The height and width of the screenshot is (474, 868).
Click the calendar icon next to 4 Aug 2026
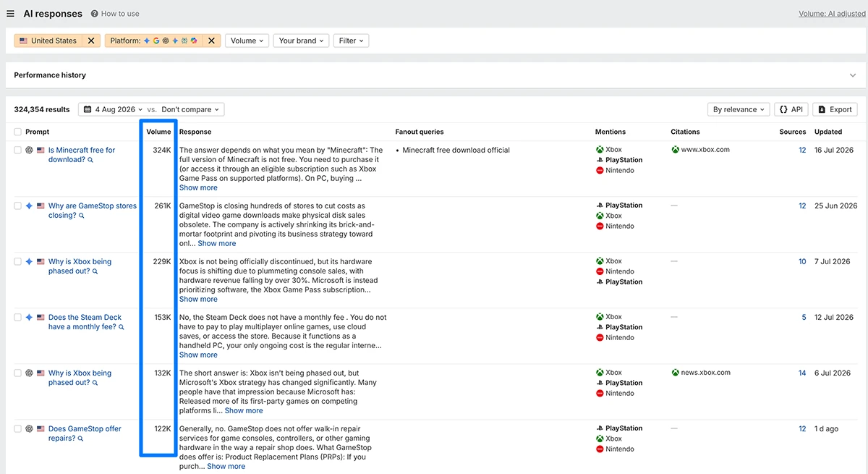(x=88, y=109)
